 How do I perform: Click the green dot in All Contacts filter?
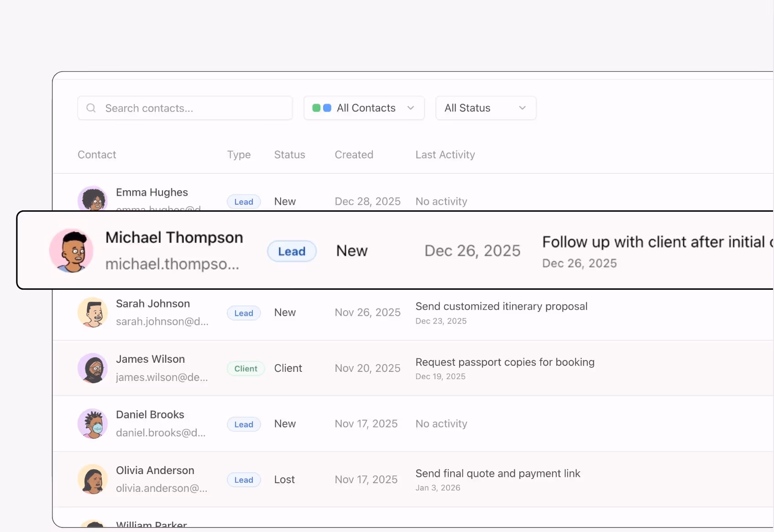tap(318, 108)
